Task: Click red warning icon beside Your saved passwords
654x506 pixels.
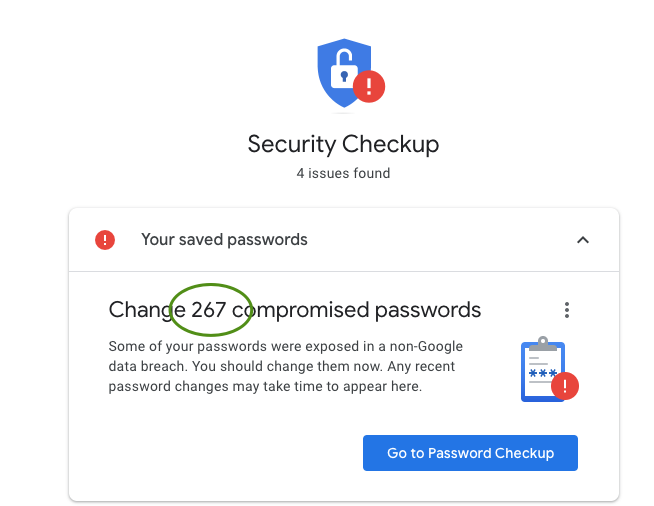Action: (x=105, y=240)
